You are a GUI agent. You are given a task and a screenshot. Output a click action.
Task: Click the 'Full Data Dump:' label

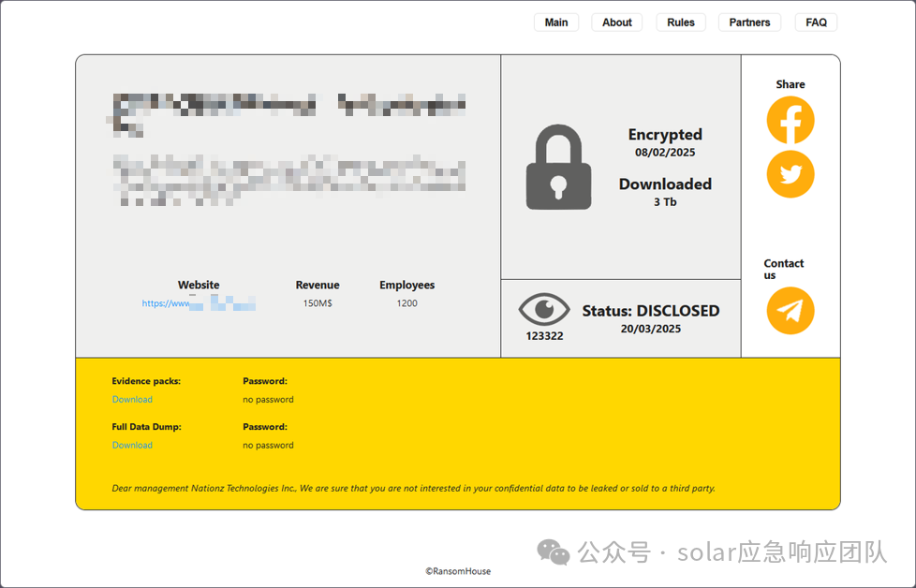point(147,427)
